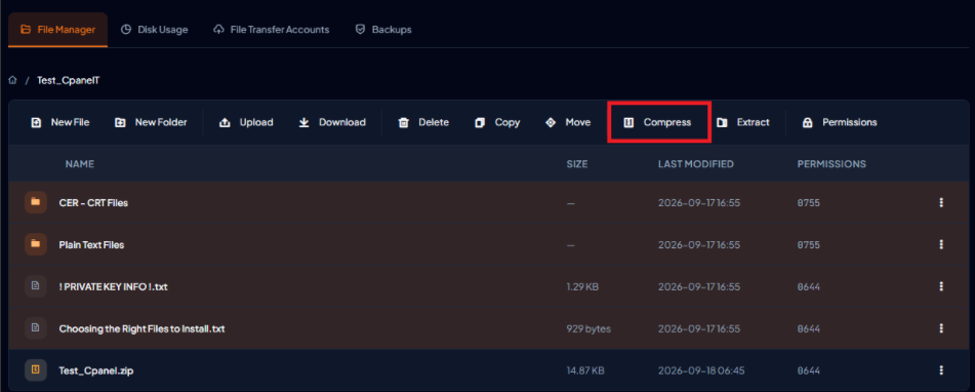Click the Upload arrow icon
Image resolution: width=975 pixels, height=392 pixels.
[225, 123]
